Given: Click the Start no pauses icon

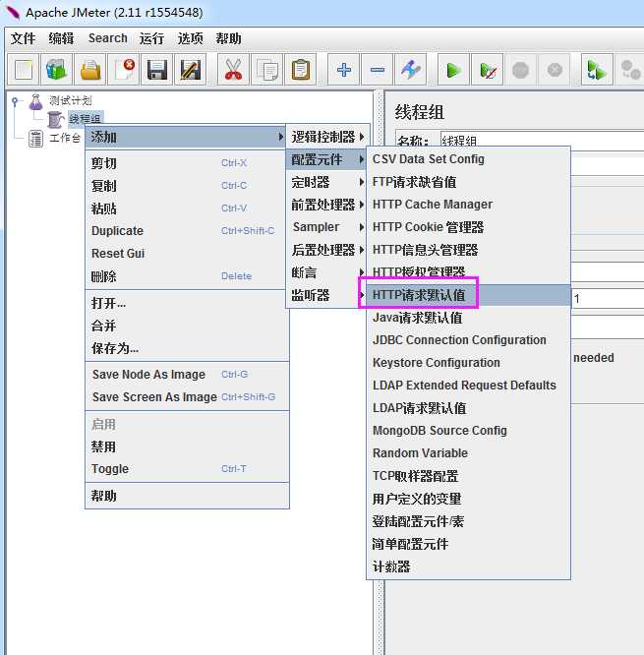Looking at the screenshot, I should point(488,70).
